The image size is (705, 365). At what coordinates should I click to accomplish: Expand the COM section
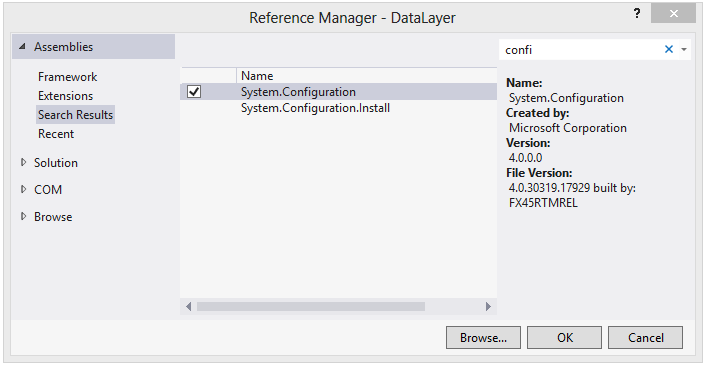23,190
